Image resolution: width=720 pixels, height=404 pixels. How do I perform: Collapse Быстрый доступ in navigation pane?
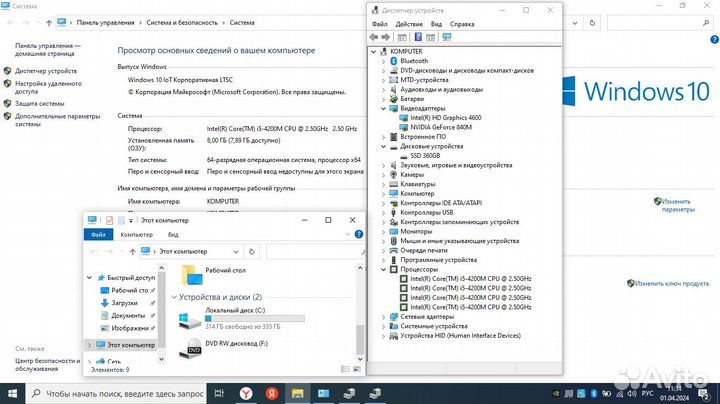click(90, 278)
